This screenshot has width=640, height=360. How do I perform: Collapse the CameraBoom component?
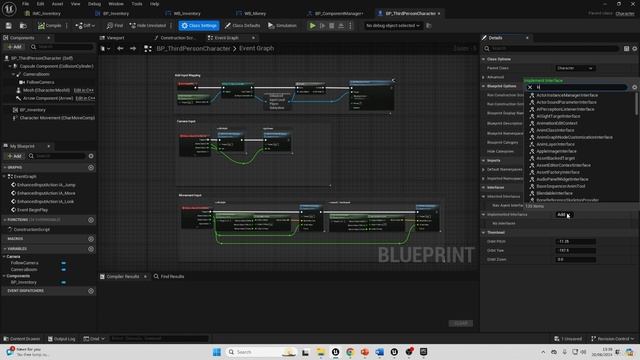(x=13, y=74)
